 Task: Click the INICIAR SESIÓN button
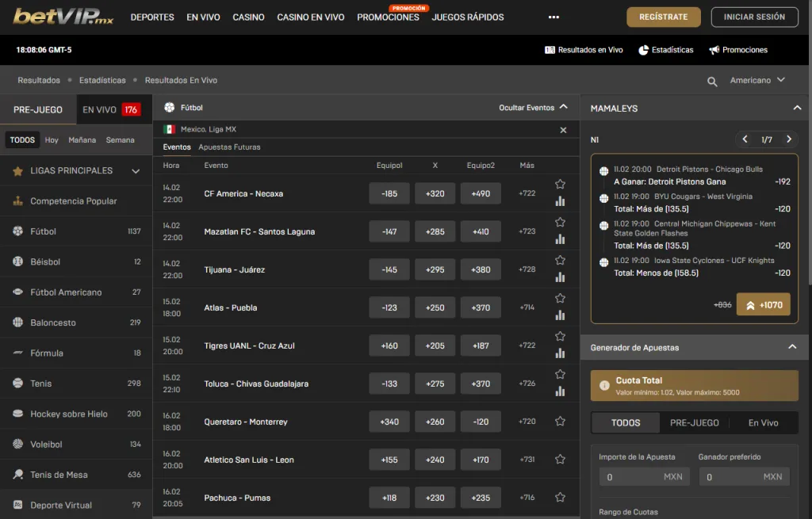tap(754, 17)
